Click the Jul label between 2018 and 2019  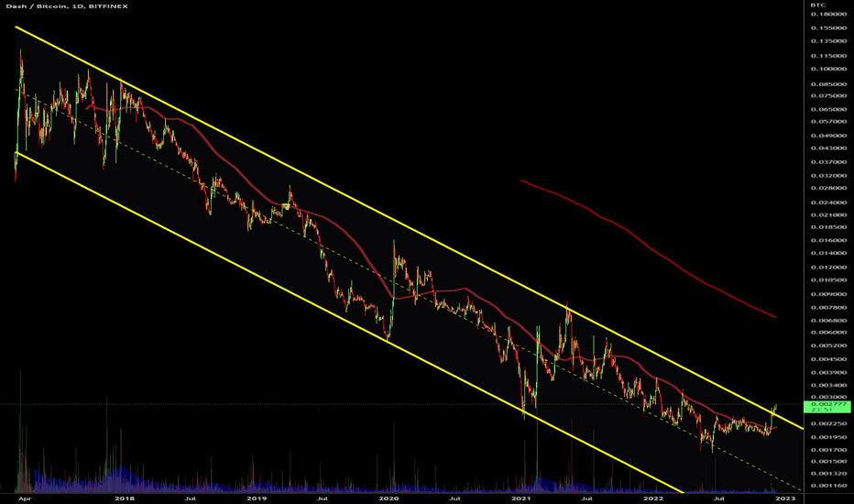190,498
